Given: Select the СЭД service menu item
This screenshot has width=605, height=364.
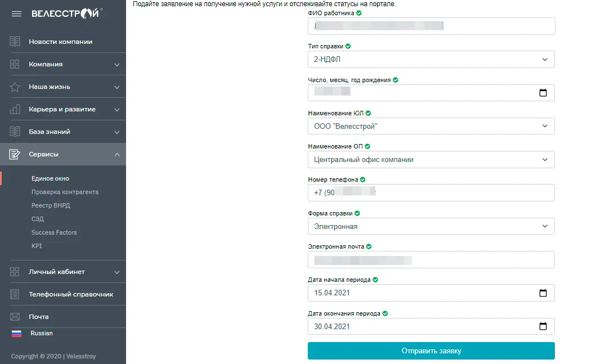Looking at the screenshot, I should click(x=38, y=219).
